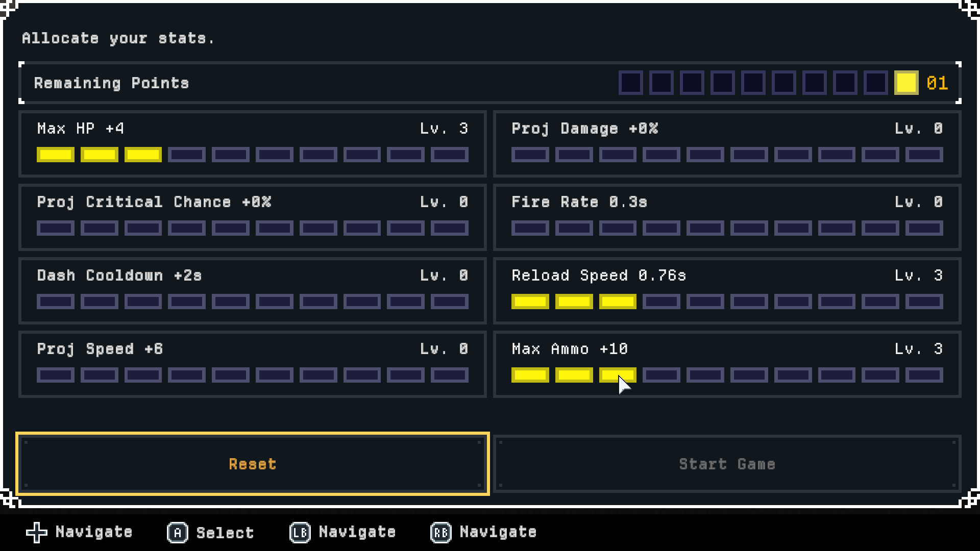The image size is (980, 551).
Task: Click first segment of Proj Critical Chance bar
Action: tap(56, 228)
